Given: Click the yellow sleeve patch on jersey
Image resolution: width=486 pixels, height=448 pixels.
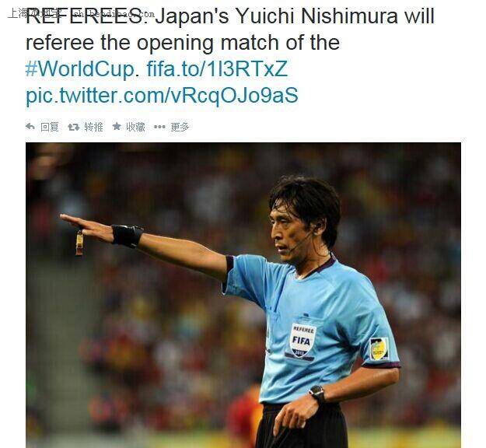Looking at the screenshot, I should point(379,348).
